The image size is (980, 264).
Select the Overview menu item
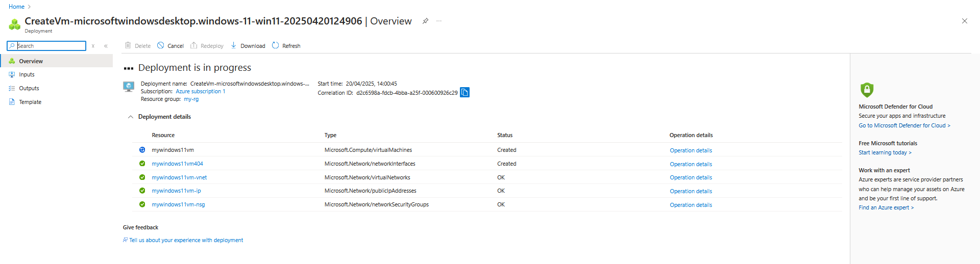[x=56, y=61]
